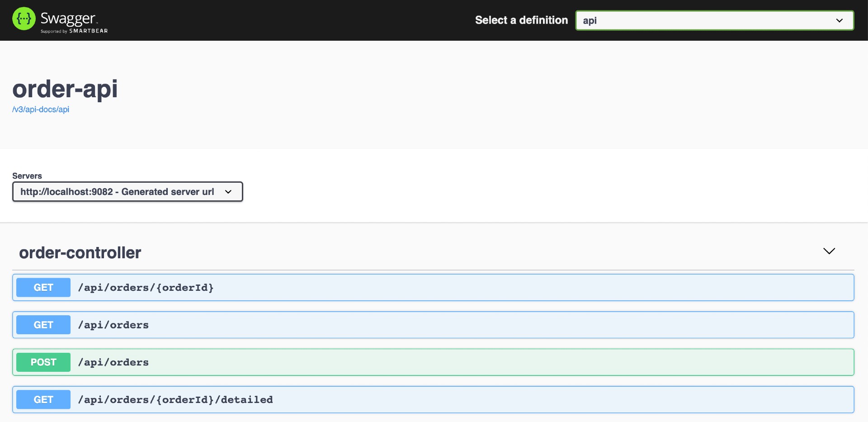Expand GET /api/orders/{orderId} operation
This screenshot has width=868, height=422.
click(433, 288)
